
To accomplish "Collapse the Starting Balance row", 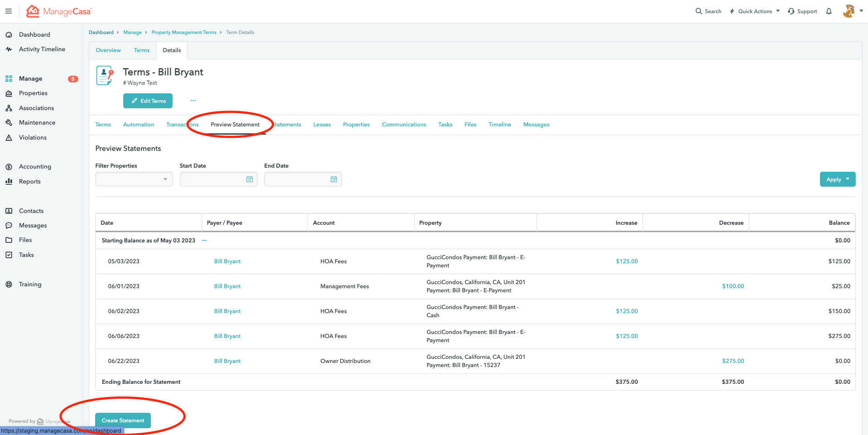I will coord(204,241).
